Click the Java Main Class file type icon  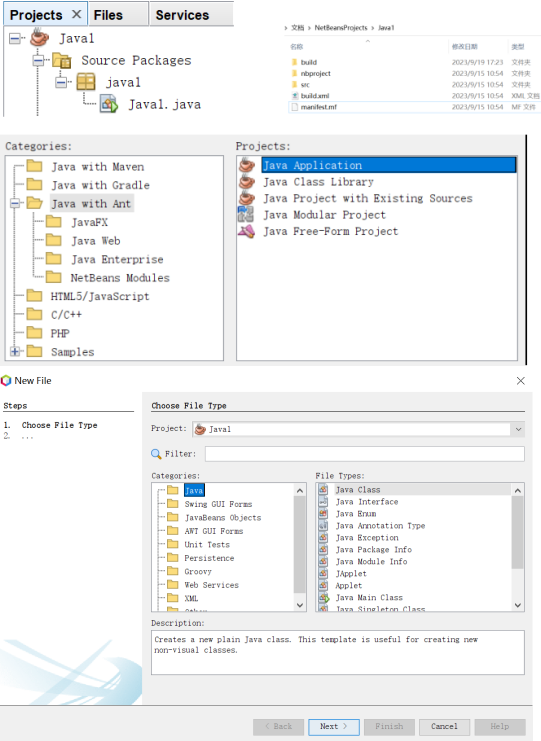tap(324, 597)
